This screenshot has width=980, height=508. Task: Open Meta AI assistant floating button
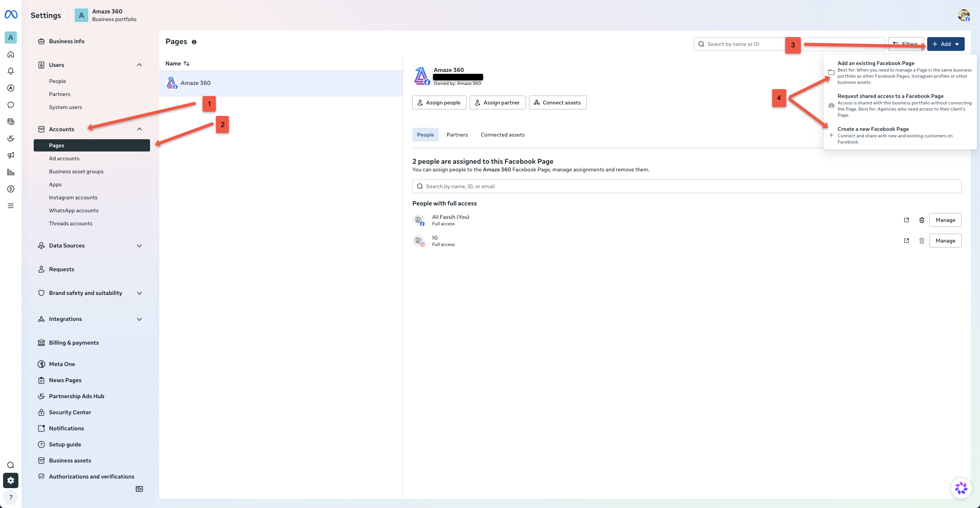(x=961, y=488)
